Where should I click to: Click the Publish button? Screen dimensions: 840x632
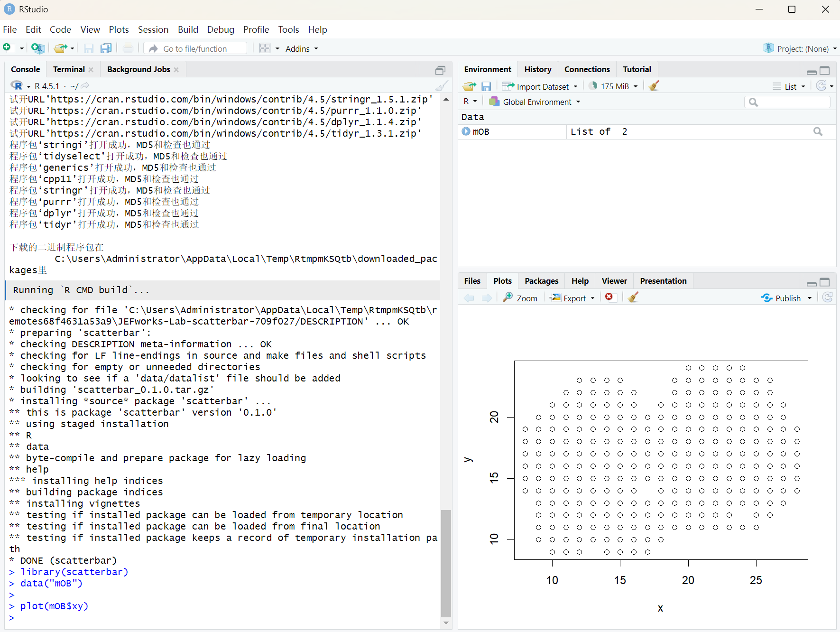(781, 298)
